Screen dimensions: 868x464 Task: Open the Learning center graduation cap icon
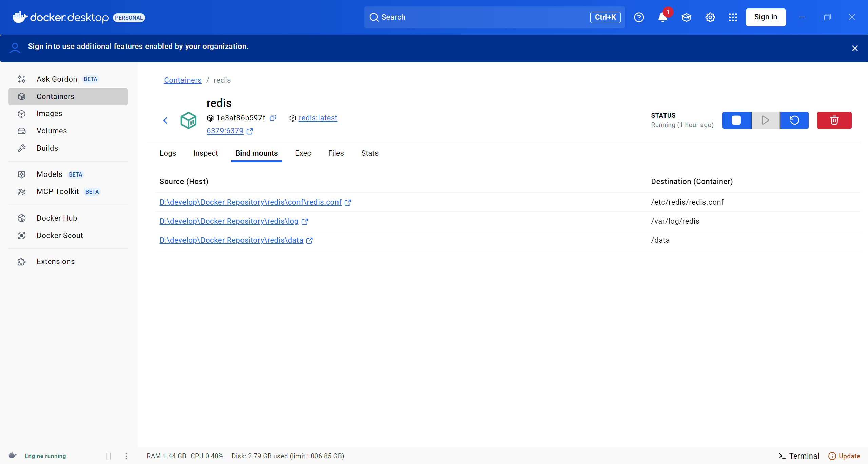click(686, 17)
